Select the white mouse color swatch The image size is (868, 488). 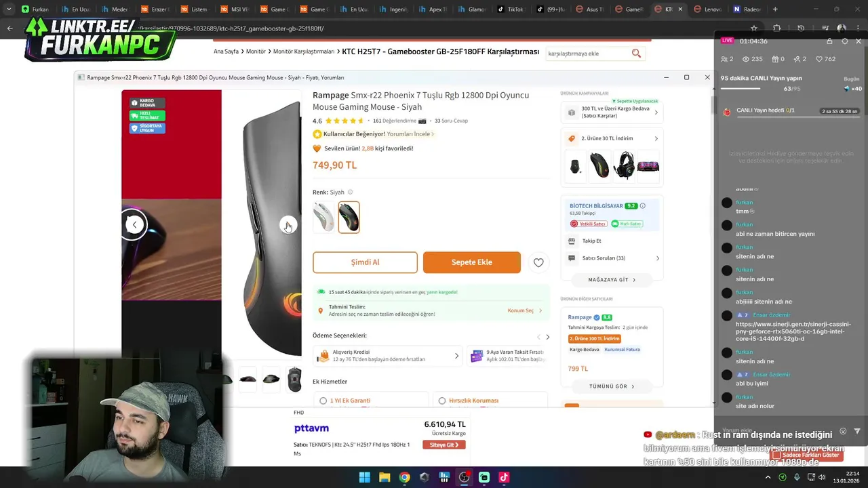pos(323,218)
